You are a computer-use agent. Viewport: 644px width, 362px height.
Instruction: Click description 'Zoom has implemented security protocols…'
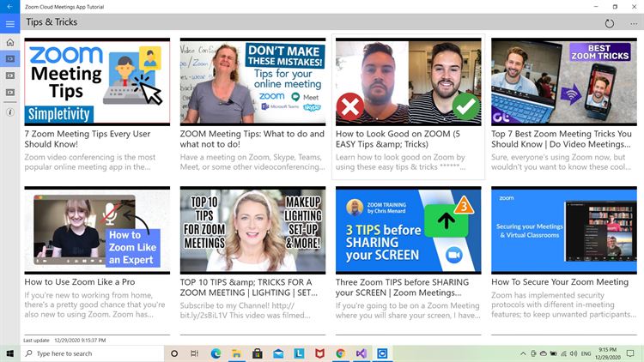(563, 305)
